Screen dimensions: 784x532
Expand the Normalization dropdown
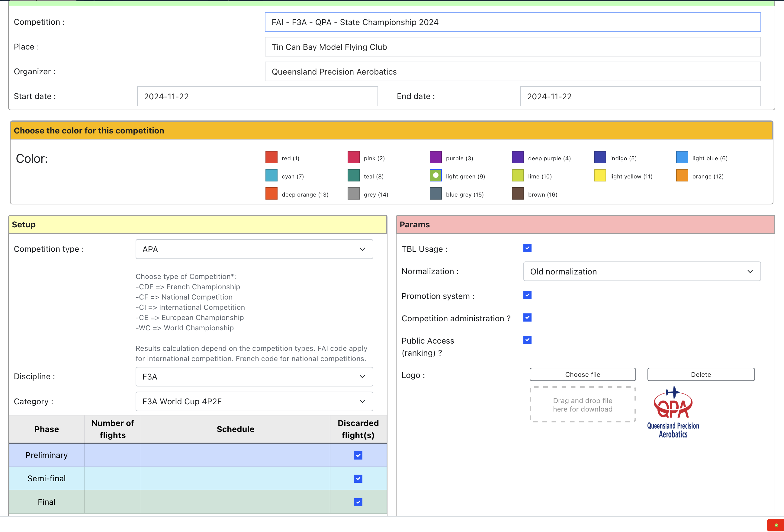pyautogui.click(x=642, y=271)
